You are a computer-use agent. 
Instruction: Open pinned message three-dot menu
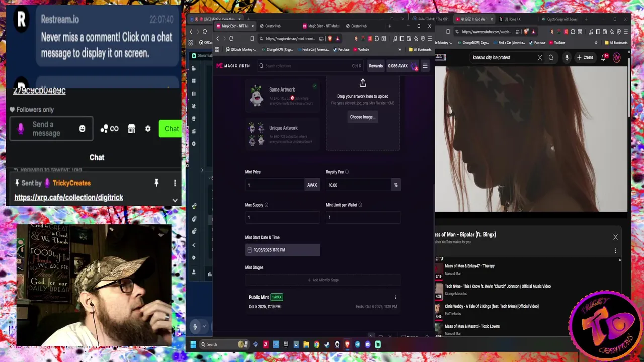pyautogui.click(x=175, y=183)
